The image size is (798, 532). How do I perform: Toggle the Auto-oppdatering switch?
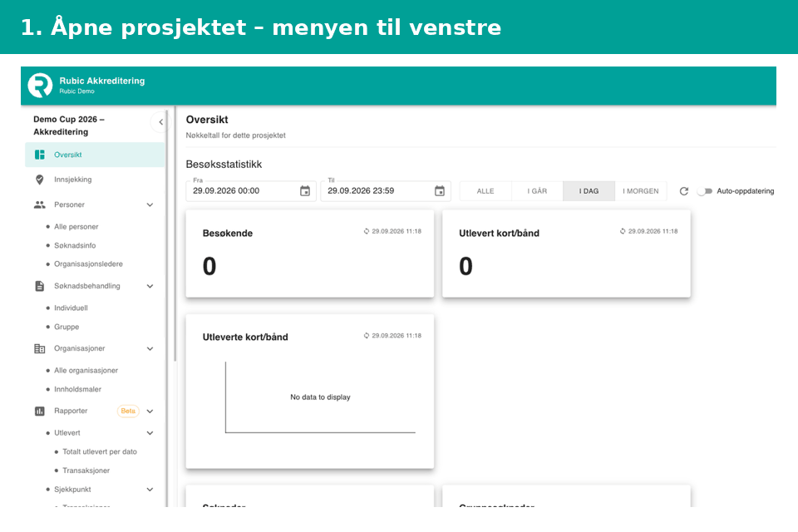click(705, 191)
